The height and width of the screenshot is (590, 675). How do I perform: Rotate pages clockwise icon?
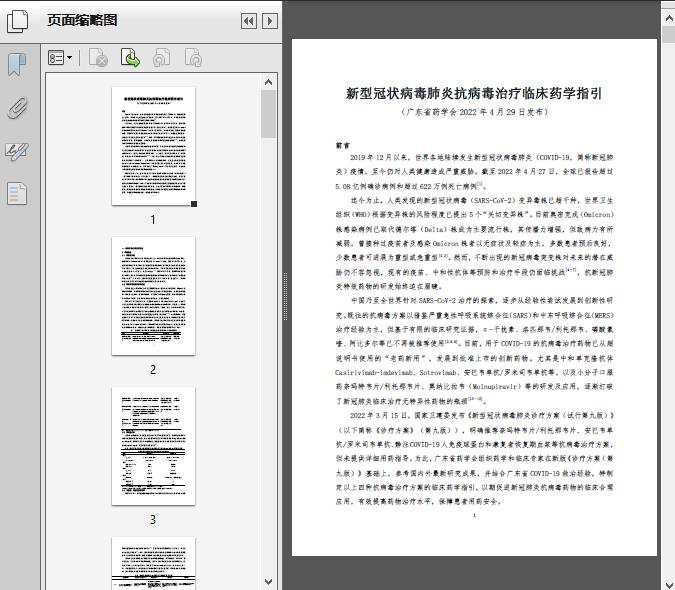click(x=193, y=58)
